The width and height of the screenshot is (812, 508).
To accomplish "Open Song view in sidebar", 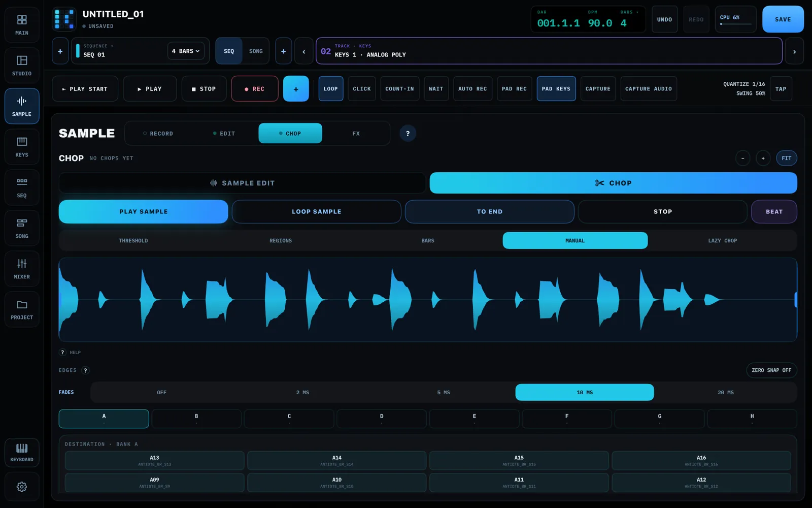I will pos(22,228).
